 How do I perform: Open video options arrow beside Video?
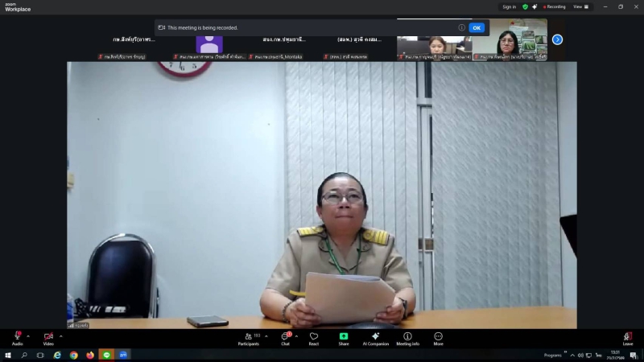coord(61,335)
